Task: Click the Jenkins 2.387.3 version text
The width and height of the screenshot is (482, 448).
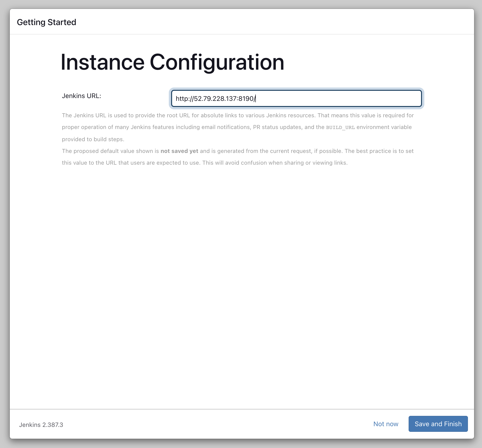Action: (x=41, y=425)
